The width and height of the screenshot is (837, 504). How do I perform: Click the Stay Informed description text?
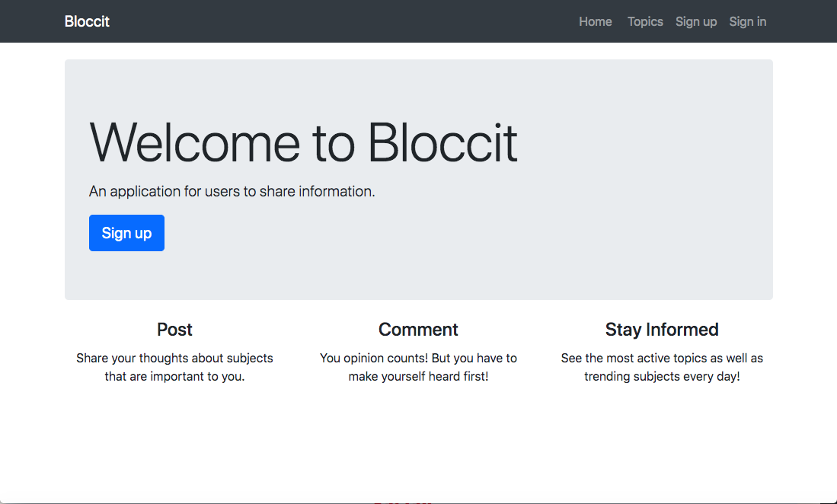(661, 367)
